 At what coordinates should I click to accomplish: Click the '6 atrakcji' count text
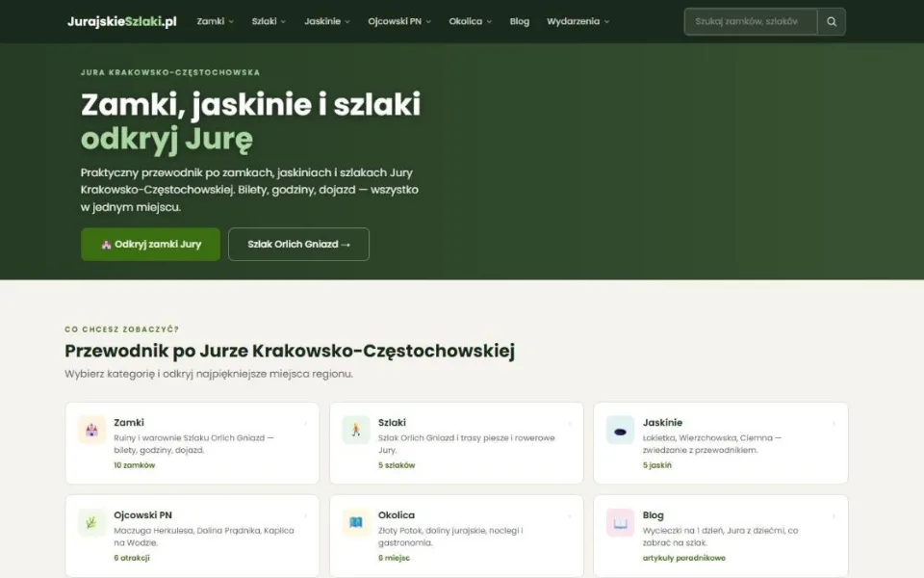click(132, 558)
